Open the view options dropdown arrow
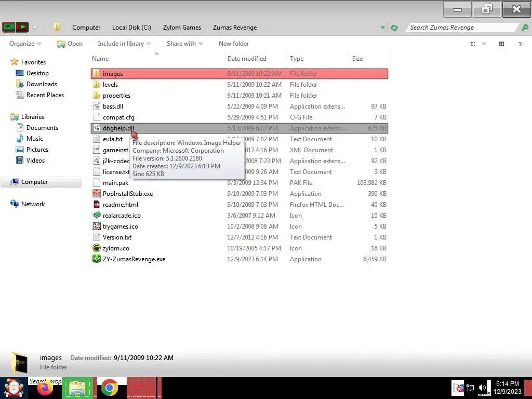Viewport: 532px width, 399px height. 484,44
